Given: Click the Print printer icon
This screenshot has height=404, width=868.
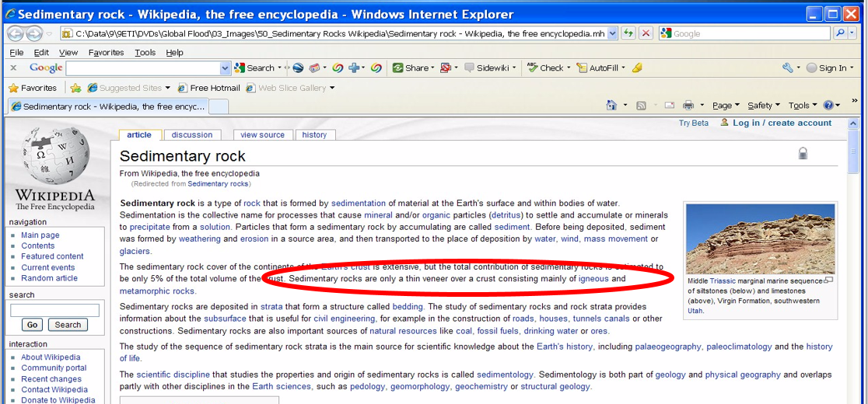Looking at the screenshot, I should pyautogui.click(x=688, y=105).
